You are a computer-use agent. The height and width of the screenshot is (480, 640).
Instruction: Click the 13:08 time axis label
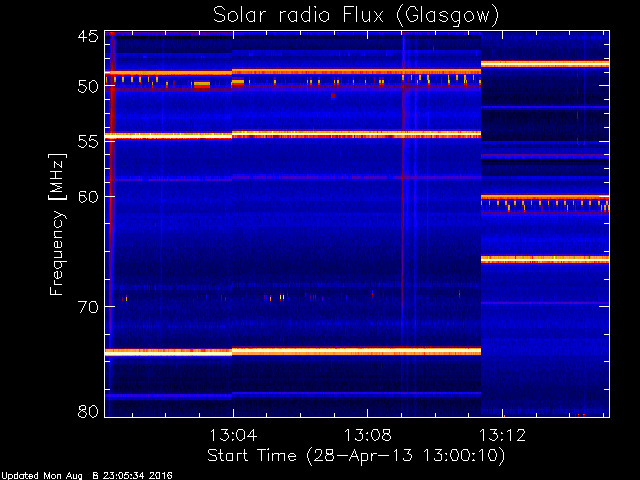point(368,435)
